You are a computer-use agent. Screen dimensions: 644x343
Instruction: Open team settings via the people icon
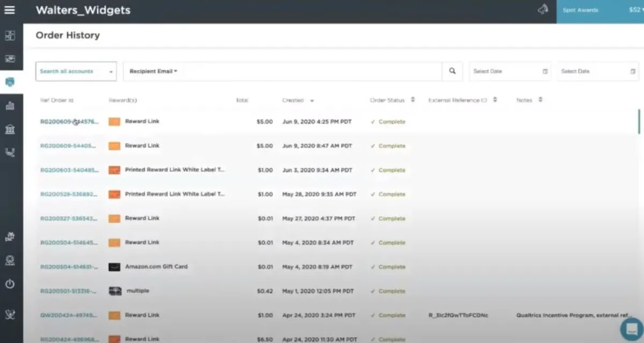coord(10,260)
